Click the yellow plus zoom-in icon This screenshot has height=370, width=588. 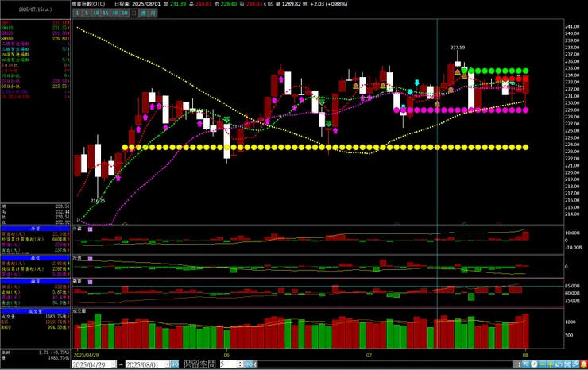point(551,364)
